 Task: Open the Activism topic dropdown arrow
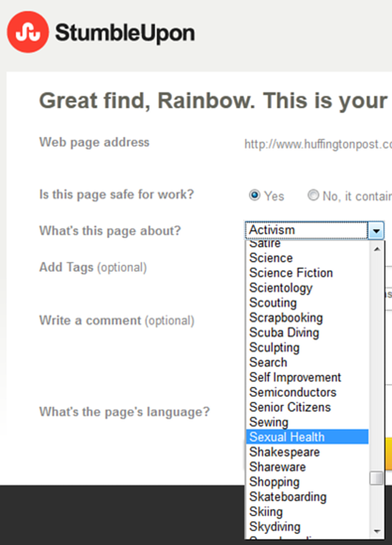[x=375, y=230]
